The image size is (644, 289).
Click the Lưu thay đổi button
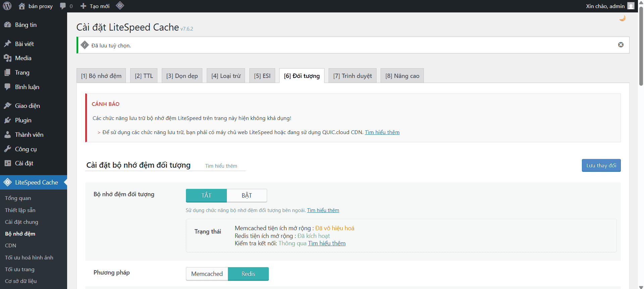601,165
